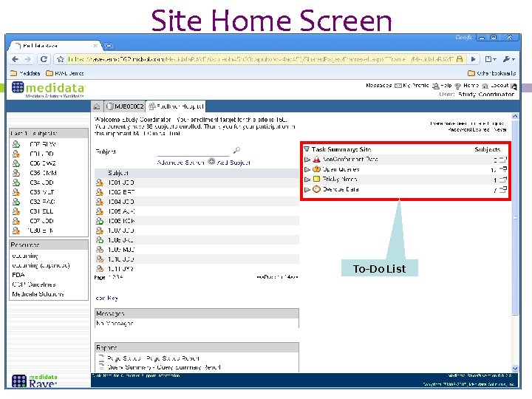Open the FDA resource link
532x399 pixels.
18,275
